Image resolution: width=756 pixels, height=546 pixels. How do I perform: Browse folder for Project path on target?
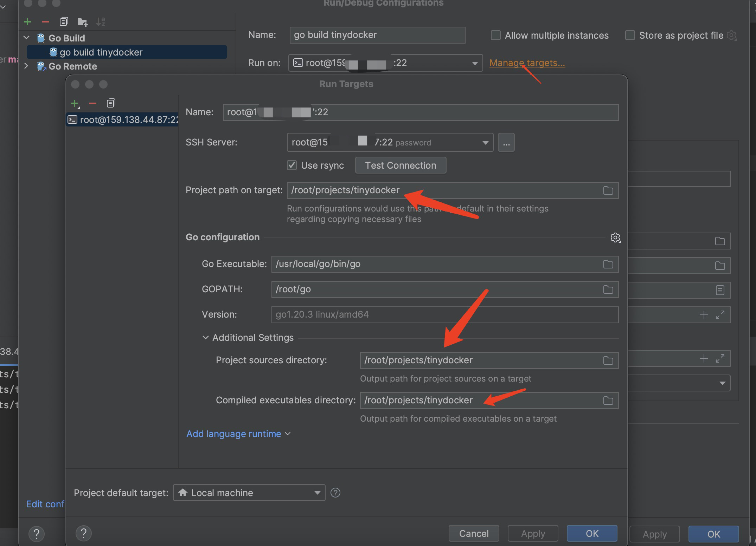point(608,190)
